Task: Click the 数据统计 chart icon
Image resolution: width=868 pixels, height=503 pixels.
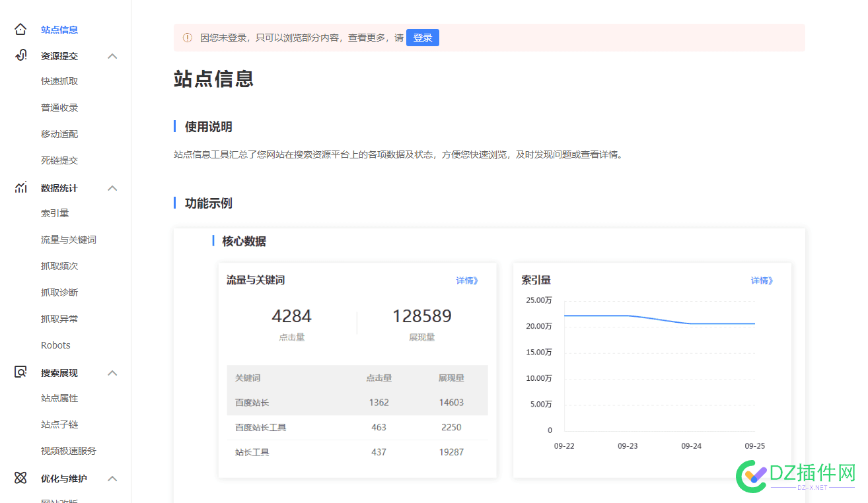Action: [x=20, y=187]
